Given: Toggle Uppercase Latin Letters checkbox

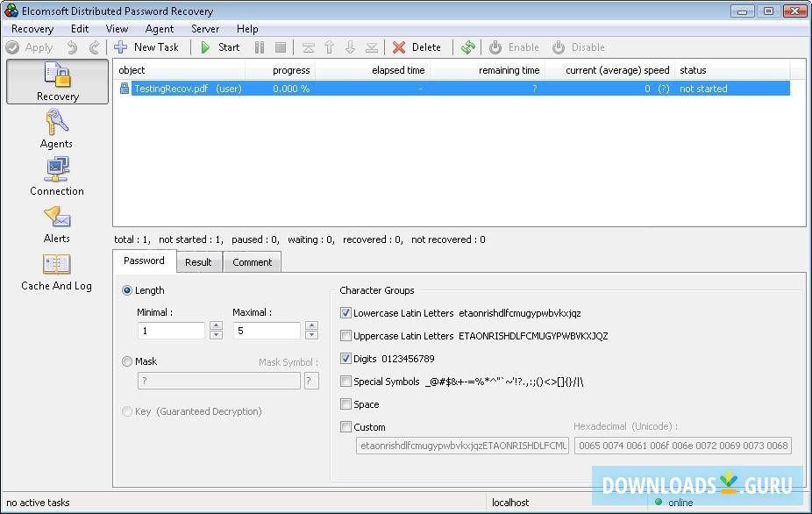Looking at the screenshot, I should 345,336.
